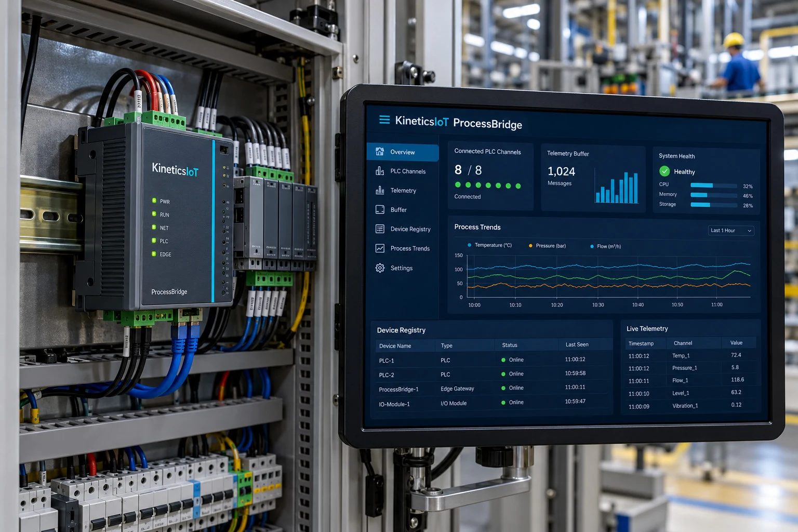Click the Status column header
The width and height of the screenshot is (798, 532).
point(510,345)
